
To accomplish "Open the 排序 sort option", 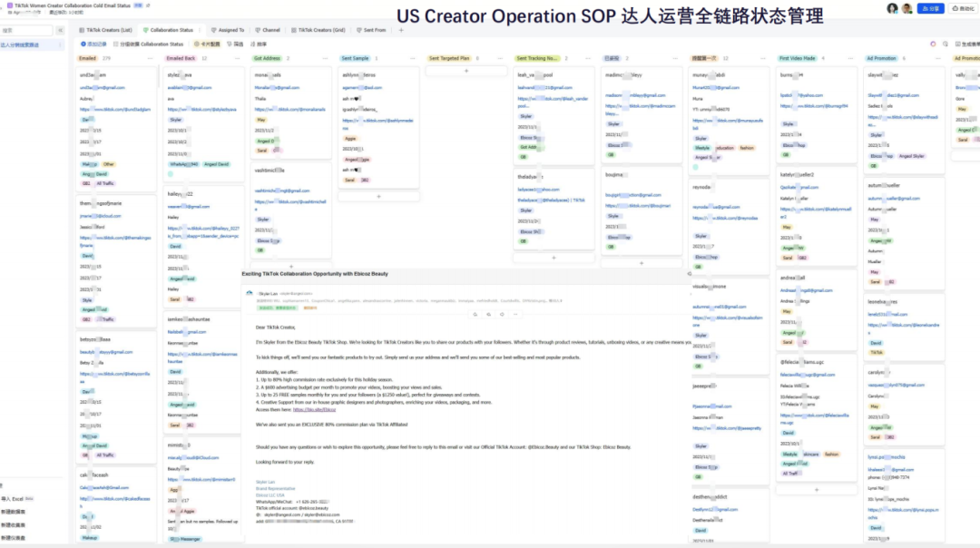I will [259, 44].
